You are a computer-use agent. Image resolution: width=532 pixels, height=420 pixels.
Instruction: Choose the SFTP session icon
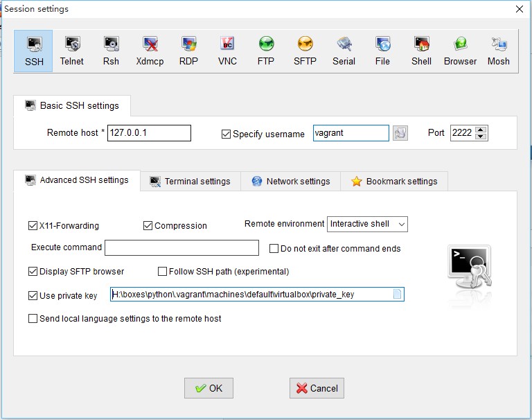305,51
